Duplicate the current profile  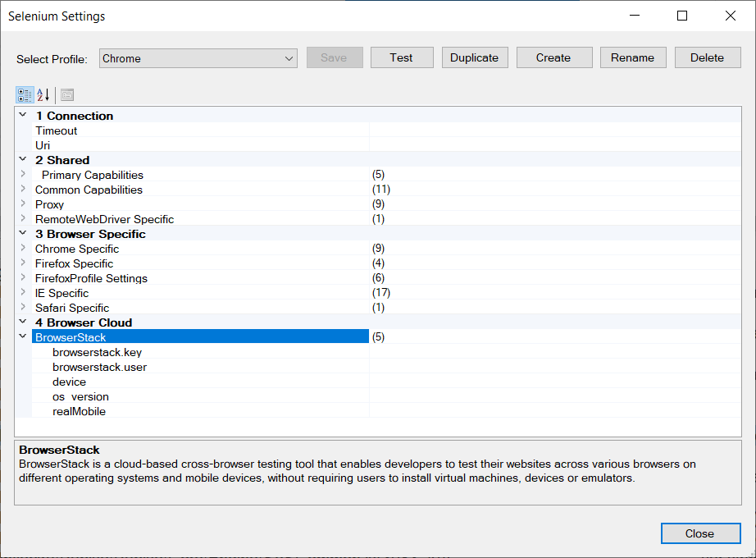click(475, 57)
